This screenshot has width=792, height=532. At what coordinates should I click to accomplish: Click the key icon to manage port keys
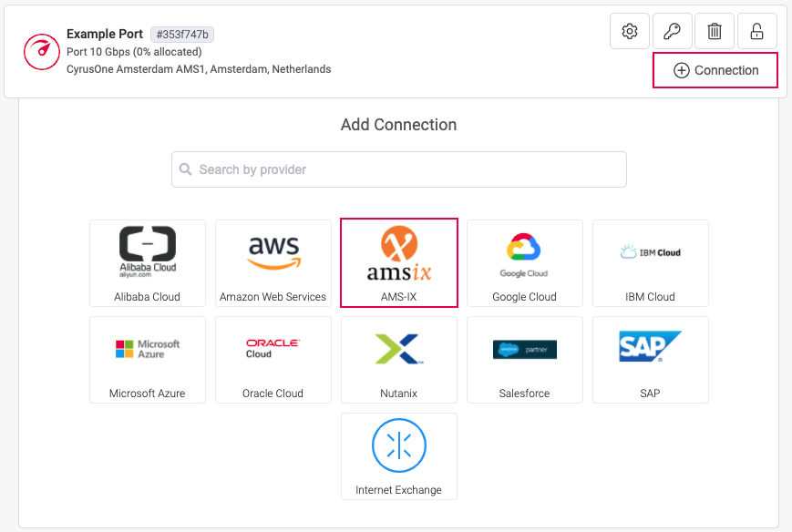[x=672, y=30]
